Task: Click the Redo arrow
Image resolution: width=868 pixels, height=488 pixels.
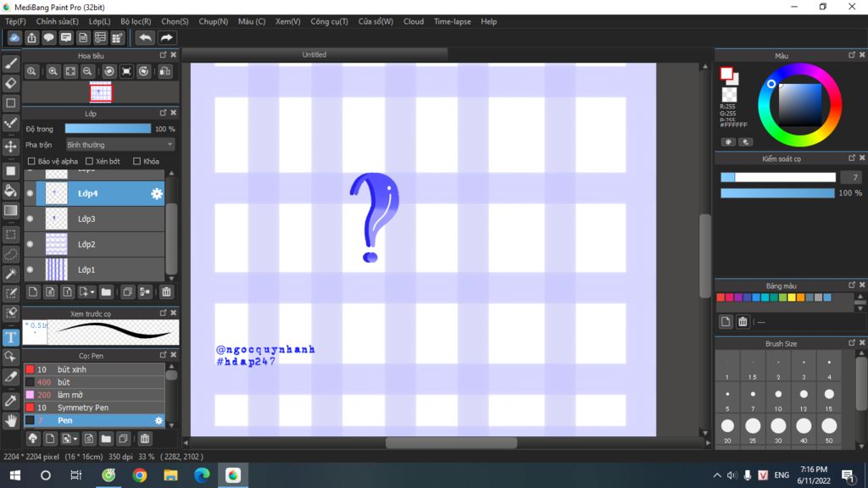Action: (x=166, y=37)
